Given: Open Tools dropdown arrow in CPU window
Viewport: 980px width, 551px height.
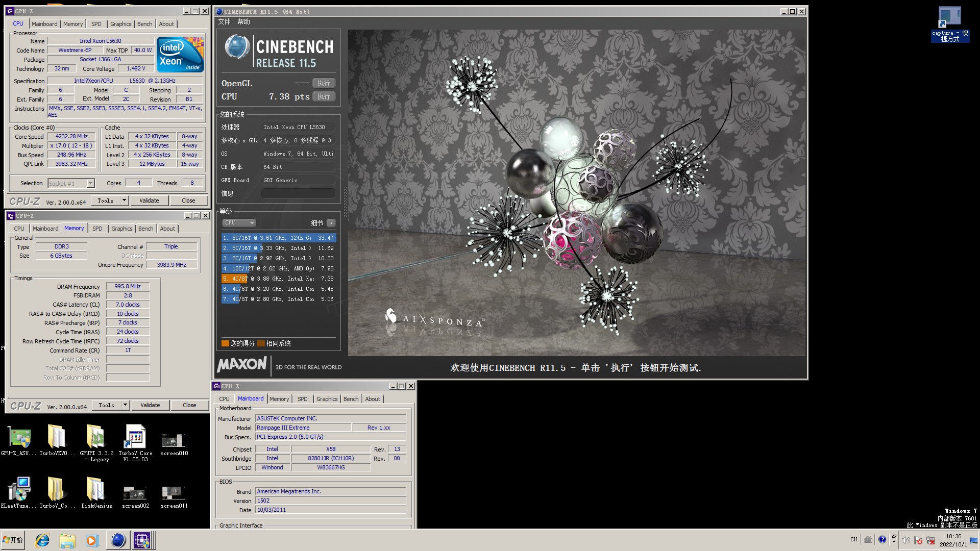Looking at the screenshot, I should tap(124, 201).
